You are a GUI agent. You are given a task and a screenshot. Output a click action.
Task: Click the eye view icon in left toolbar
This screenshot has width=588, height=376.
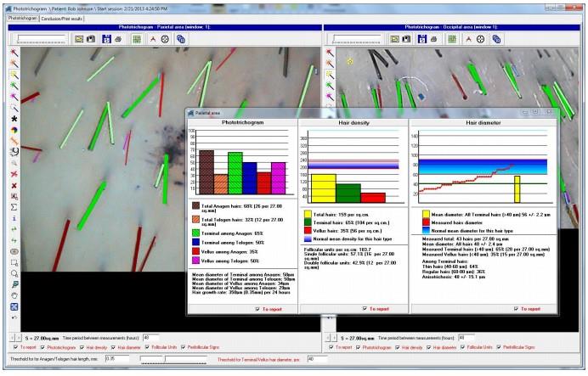(14, 252)
